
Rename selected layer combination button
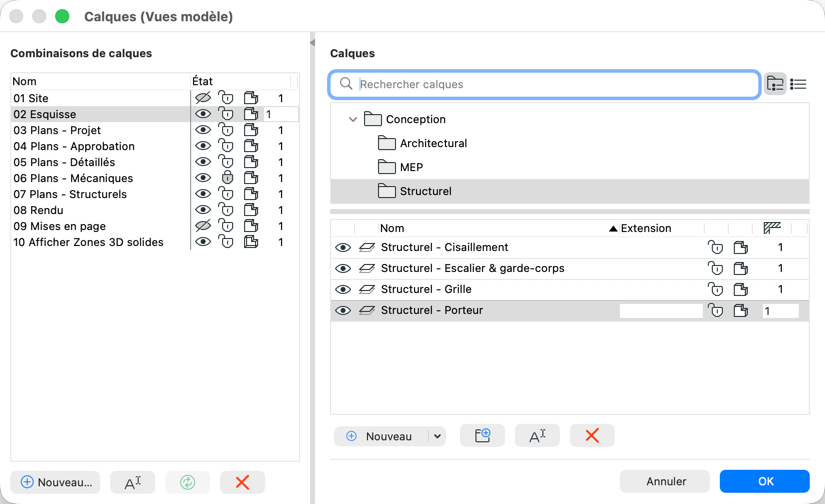coord(133,482)
